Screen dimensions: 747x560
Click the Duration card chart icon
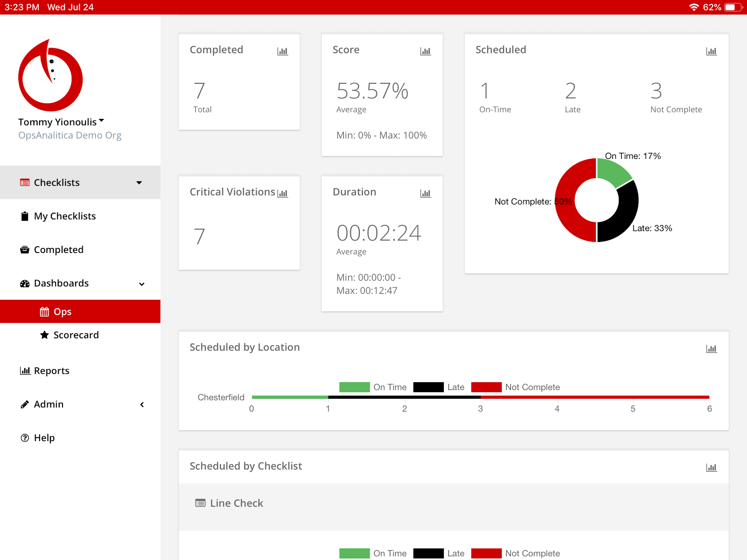(x=425, y=194)
